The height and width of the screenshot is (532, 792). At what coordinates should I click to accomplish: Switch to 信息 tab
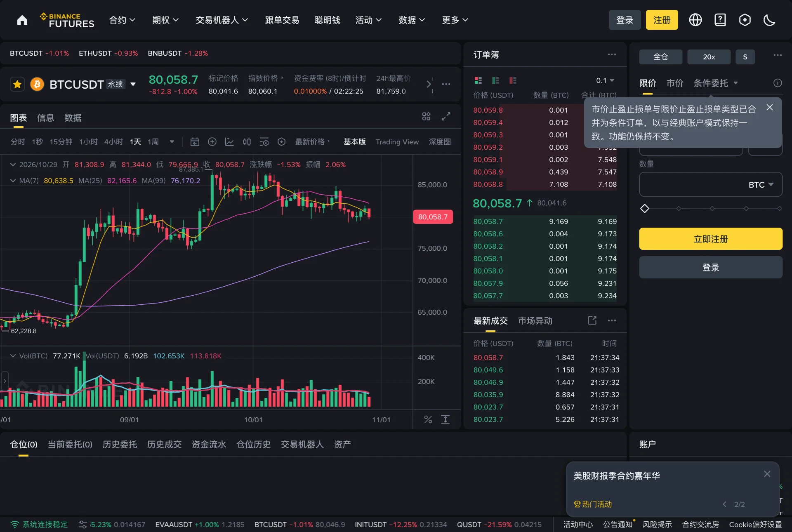45,118
